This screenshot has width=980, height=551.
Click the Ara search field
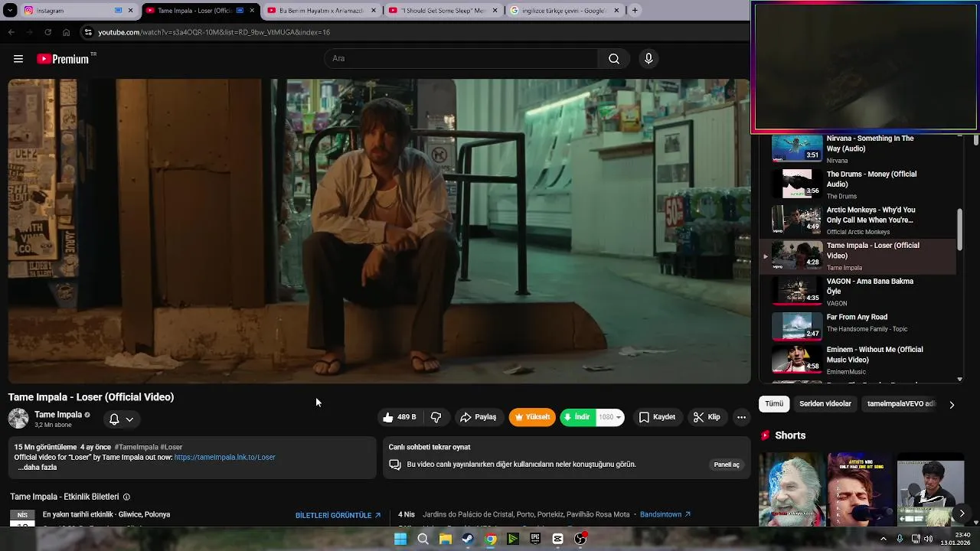click(x=462, y=59)
